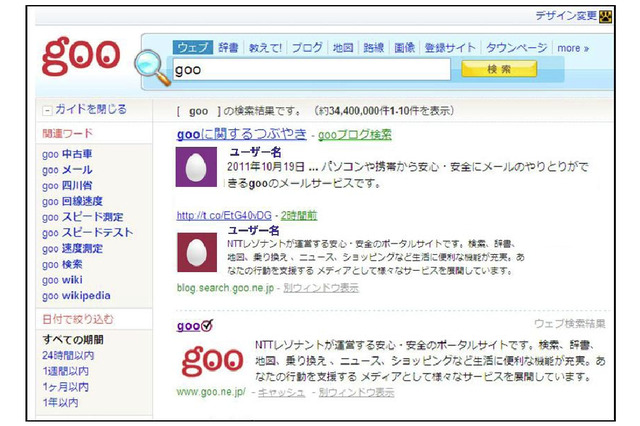
Task: Click the dark red egg user avatar
Action: point(197,253)
